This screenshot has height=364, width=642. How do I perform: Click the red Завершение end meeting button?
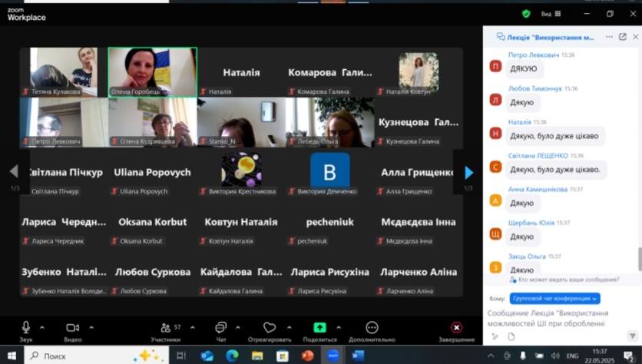coord(456,328)
